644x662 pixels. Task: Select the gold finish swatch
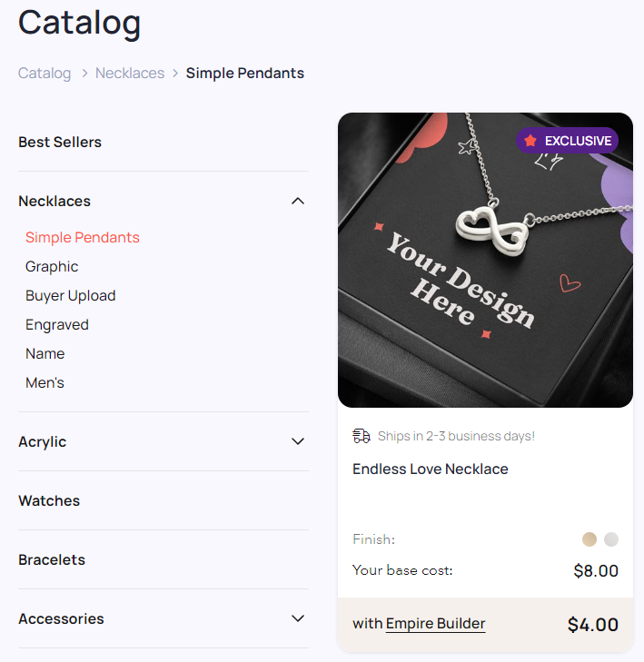click(x=590, y=539)
